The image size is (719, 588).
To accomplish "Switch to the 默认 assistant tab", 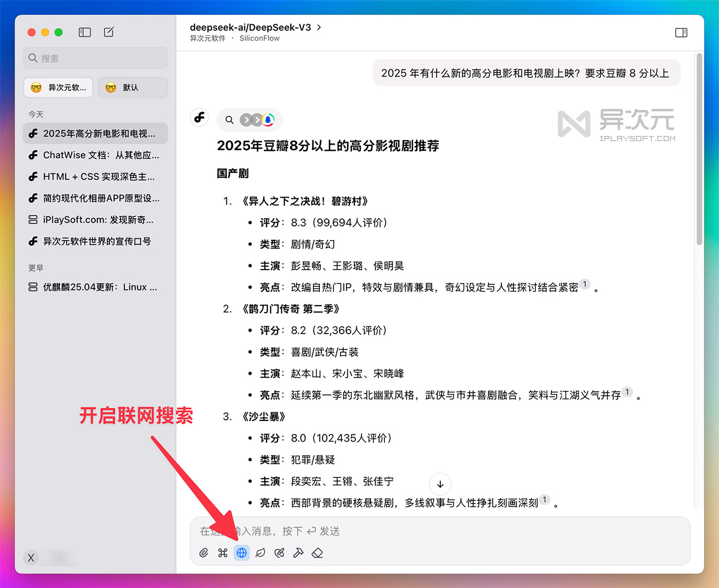I will (x=132, y=87).
